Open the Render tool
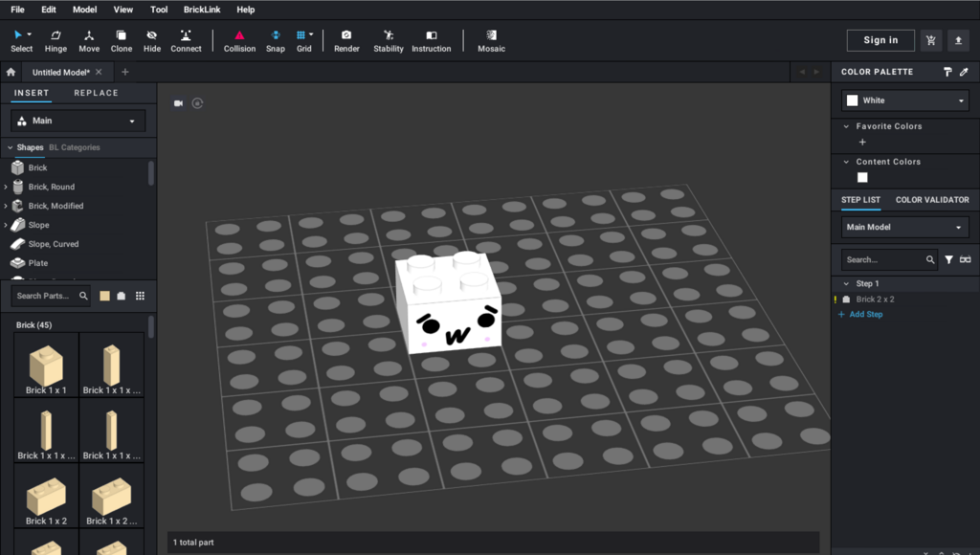The image size is (980, 555). pos(346,40)
